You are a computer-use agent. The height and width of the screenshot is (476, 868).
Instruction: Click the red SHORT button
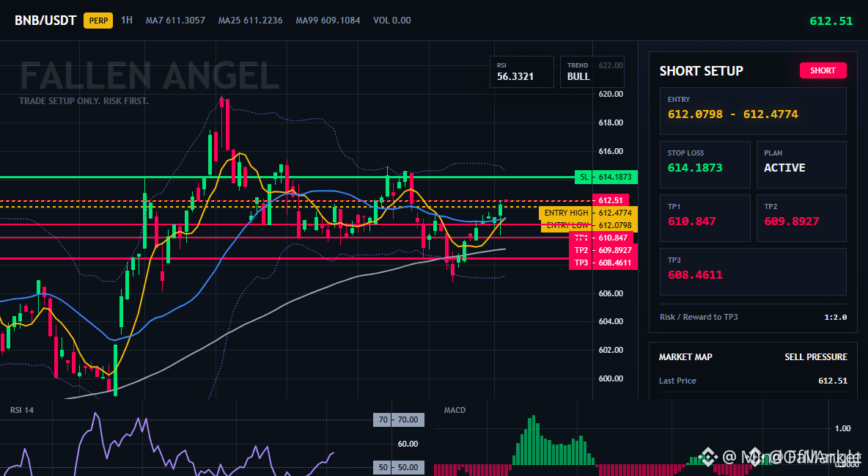[x=823, y=70]
